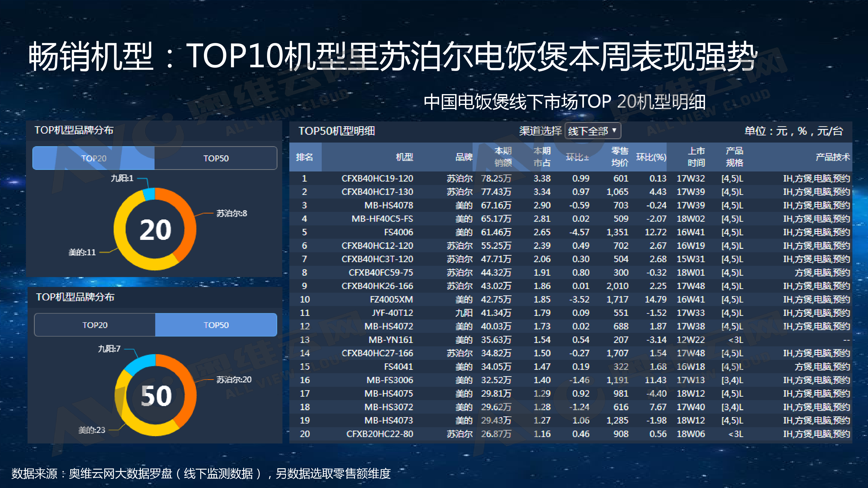The width and height of the screenshot is (868, 488).
Task: Select row for model CFXB40HC19-120
Action: pos(377,178)
